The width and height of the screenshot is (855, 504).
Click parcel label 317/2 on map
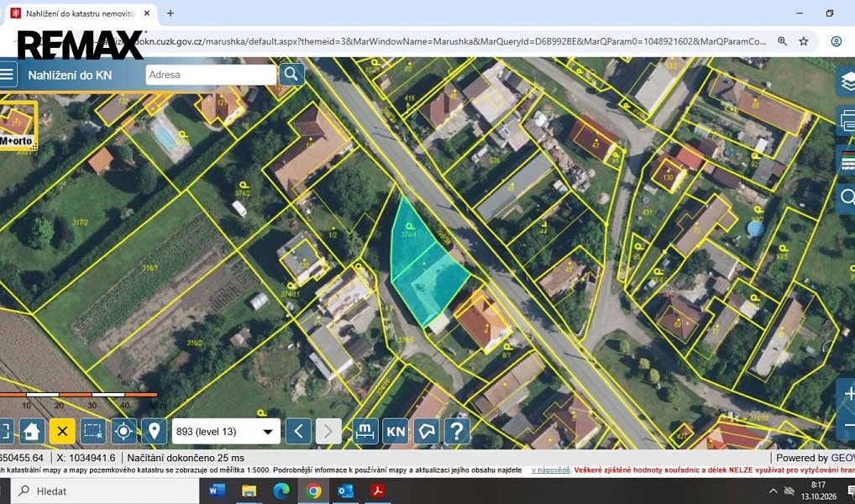coord(80,223)
